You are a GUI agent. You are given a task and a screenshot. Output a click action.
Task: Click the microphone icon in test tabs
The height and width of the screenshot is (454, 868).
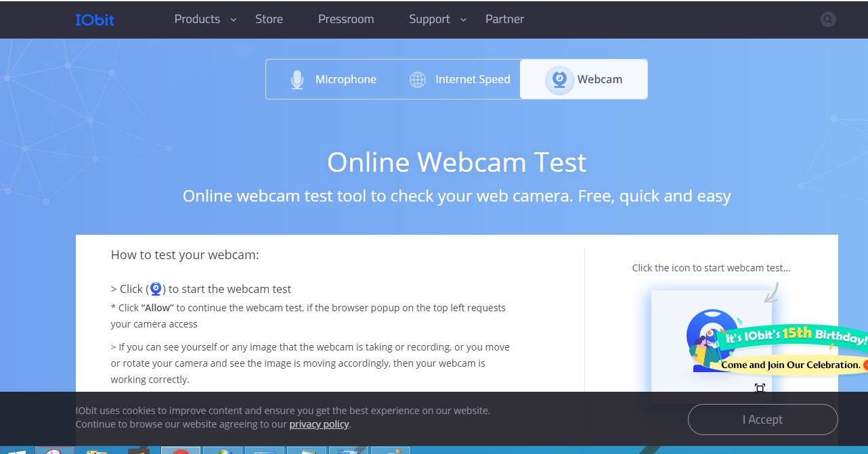[x=297, y=80]
